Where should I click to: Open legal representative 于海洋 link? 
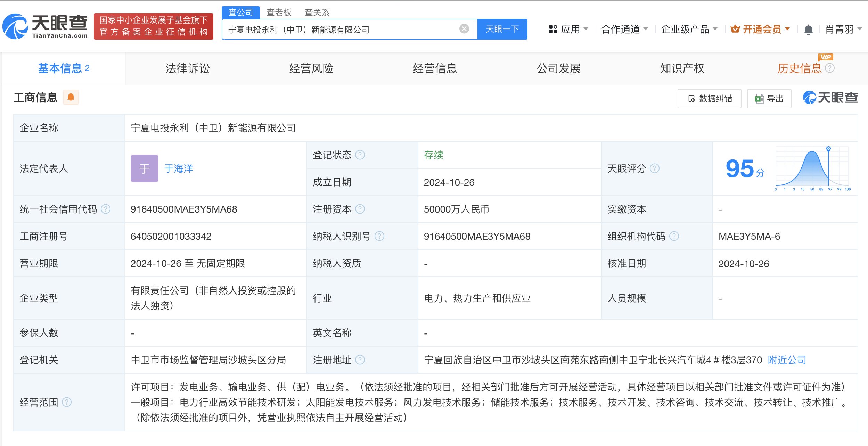click(178, 168)
